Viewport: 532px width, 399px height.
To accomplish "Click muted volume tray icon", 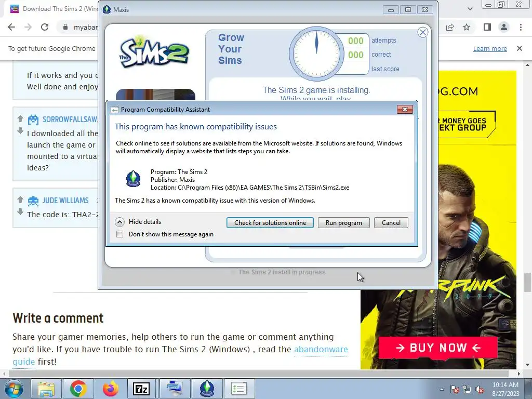I will (480, 389).
